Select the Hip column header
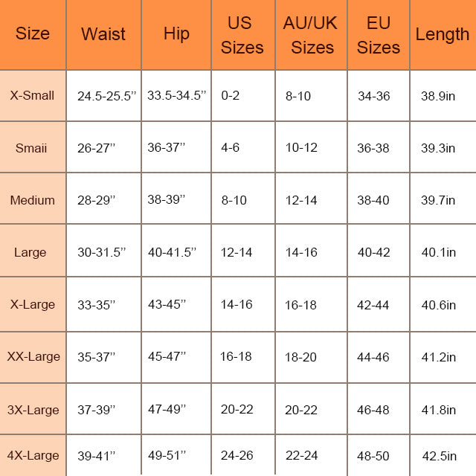This screenshot has width=476, height=476. [x=176, y=34]
